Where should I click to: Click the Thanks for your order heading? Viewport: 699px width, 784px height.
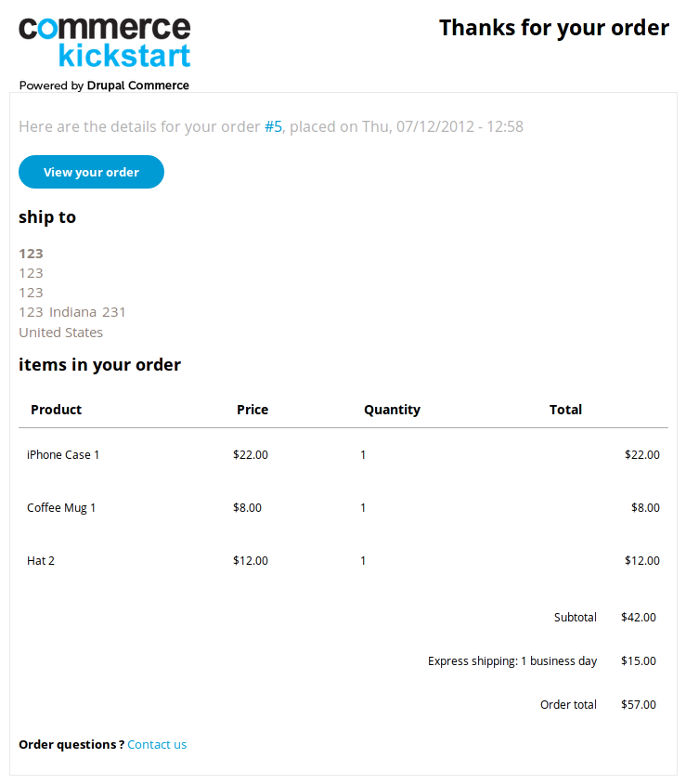click(x=554, y=28)
